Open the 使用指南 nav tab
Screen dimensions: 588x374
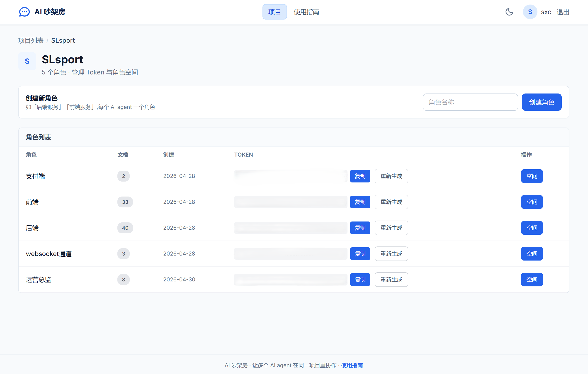point(306,12)
